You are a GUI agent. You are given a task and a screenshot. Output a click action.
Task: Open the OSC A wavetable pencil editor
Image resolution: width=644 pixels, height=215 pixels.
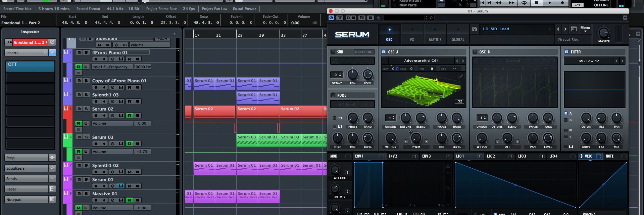[461, 76]
